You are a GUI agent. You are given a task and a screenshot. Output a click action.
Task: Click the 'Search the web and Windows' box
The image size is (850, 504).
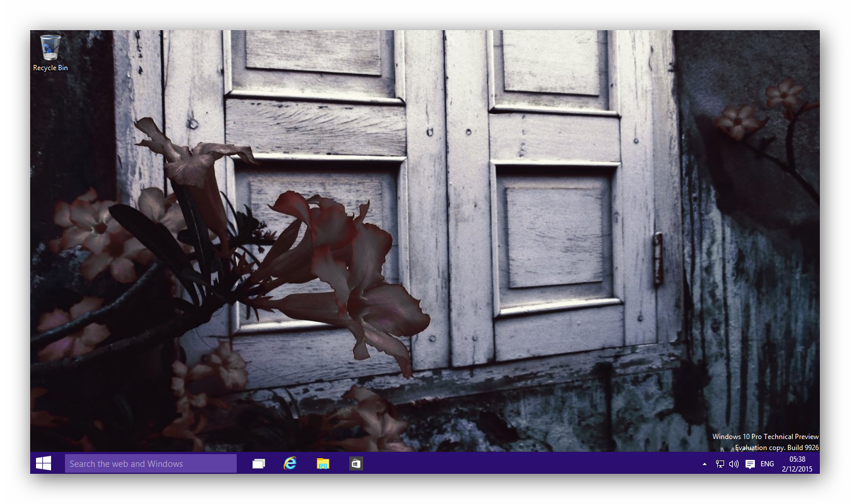151,463
